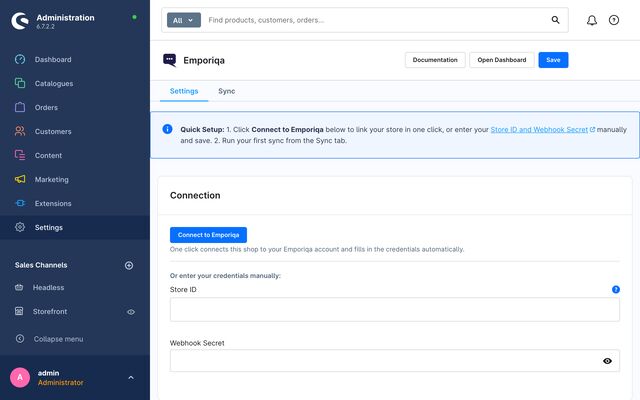Open the Content layout icon
Image resolution: width=640 pixels, height=400 pixels.
tap(20, 155)
